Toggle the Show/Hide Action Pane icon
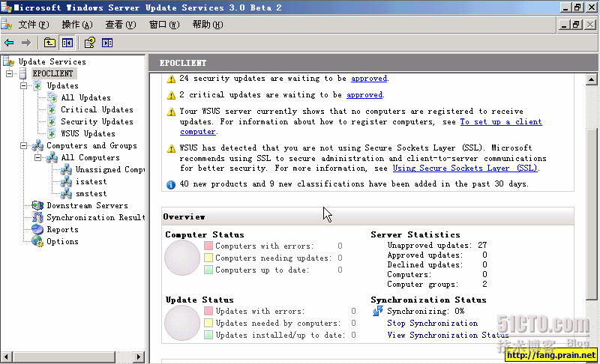The width and height of the screenshot is (600, 364). tap(107, 43)
